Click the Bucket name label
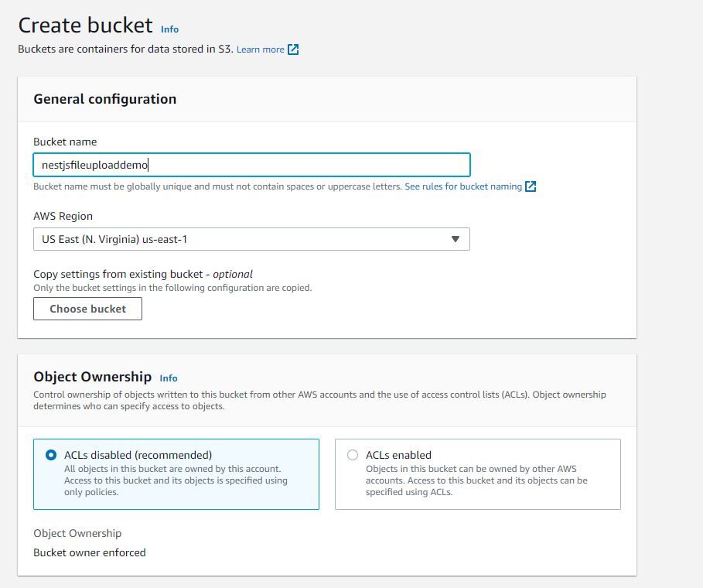The width and height of the screenshot is (703, 588). (x=65, y=142)
